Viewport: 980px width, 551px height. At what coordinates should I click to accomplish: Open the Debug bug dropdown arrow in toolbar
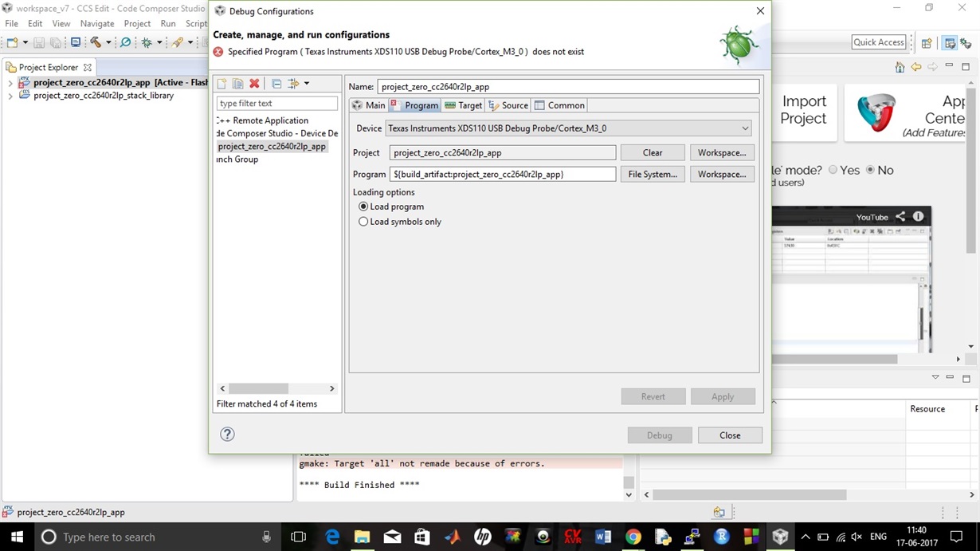pyautogui.click(x=159, y=43)
